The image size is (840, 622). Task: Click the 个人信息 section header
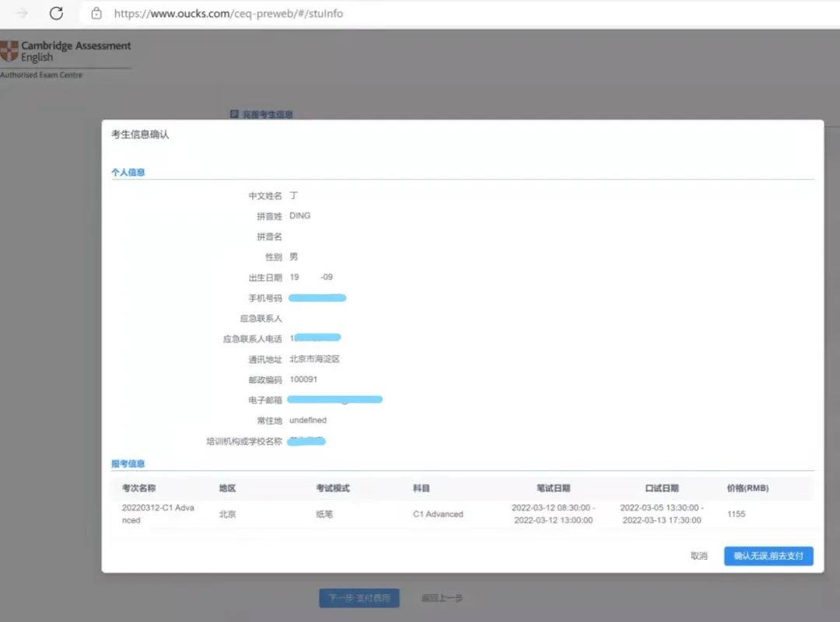click(128, 172)
